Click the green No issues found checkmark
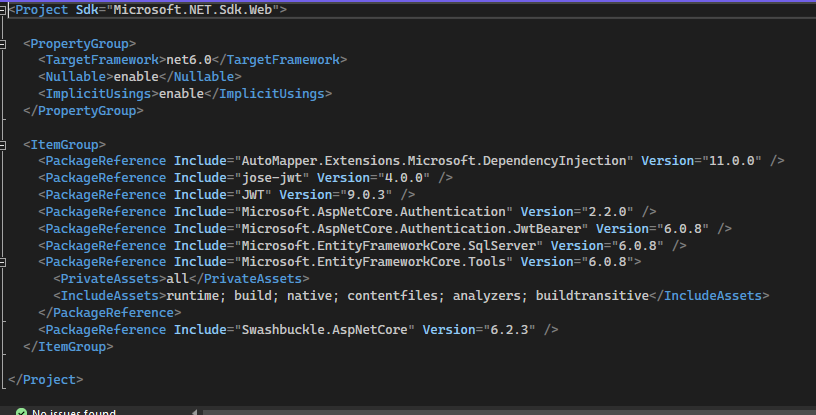The height and width of the screenshot is (415, 816). click(21, 412)
